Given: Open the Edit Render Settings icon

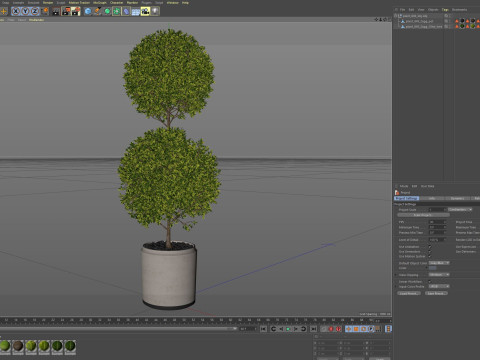Looking at the screenshot, I should click(x=76, y=11).
